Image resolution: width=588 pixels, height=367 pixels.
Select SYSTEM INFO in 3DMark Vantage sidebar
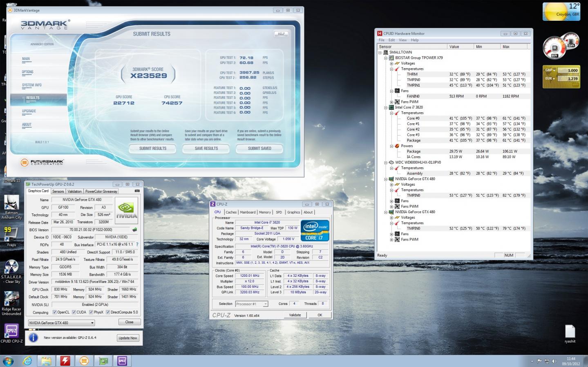32,85
